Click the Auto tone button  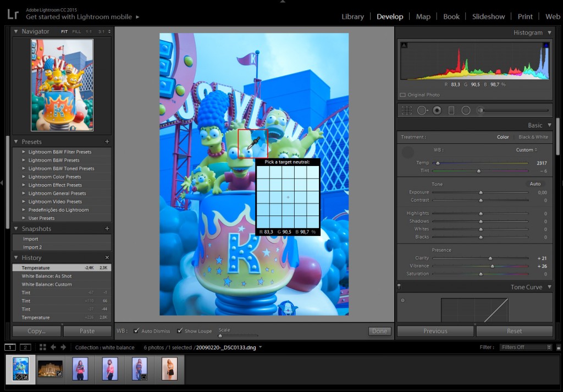535,184
